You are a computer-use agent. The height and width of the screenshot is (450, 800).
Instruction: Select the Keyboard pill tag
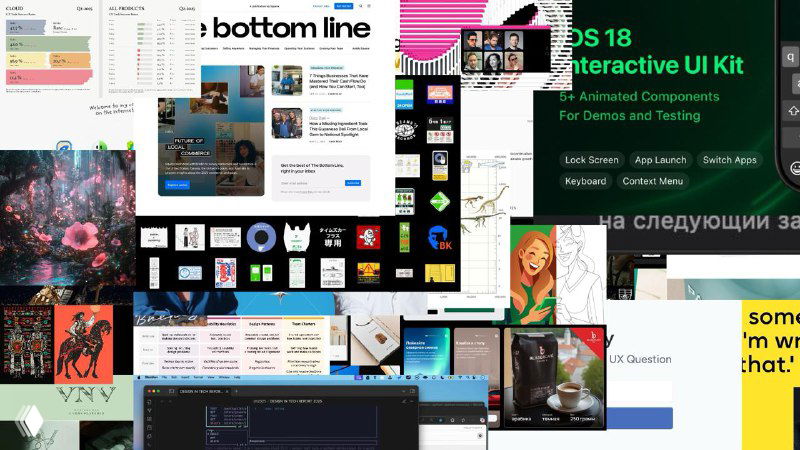pyautogui.click(x=585, y=181)
